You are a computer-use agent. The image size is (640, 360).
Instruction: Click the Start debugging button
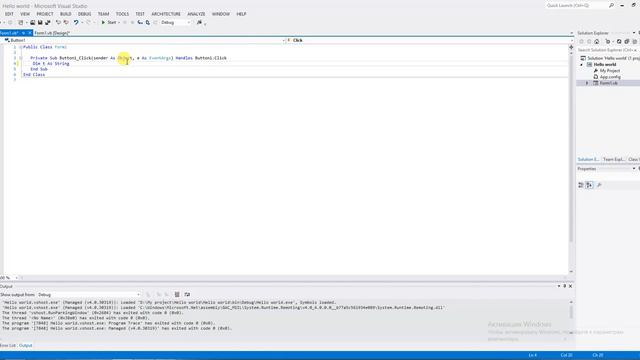(x=109, y=22)
